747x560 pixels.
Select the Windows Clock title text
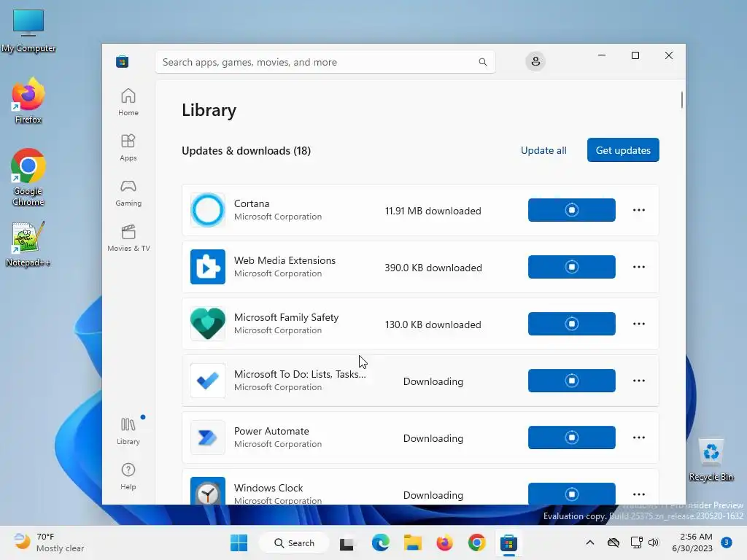coord(268,488)
